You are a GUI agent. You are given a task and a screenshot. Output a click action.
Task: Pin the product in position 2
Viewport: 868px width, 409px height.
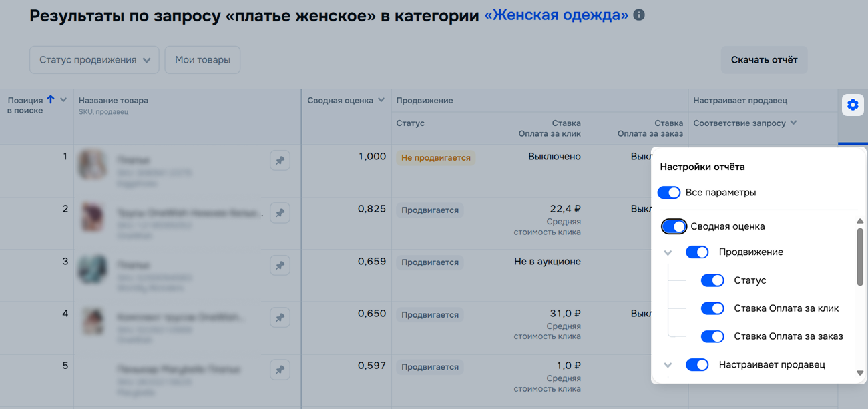pos(280,213)
